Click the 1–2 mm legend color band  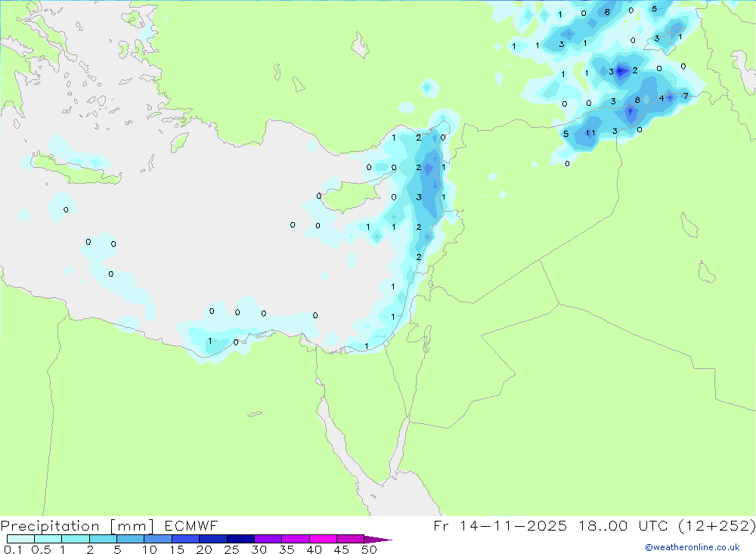pyautogui.click(x=75, y=539)
